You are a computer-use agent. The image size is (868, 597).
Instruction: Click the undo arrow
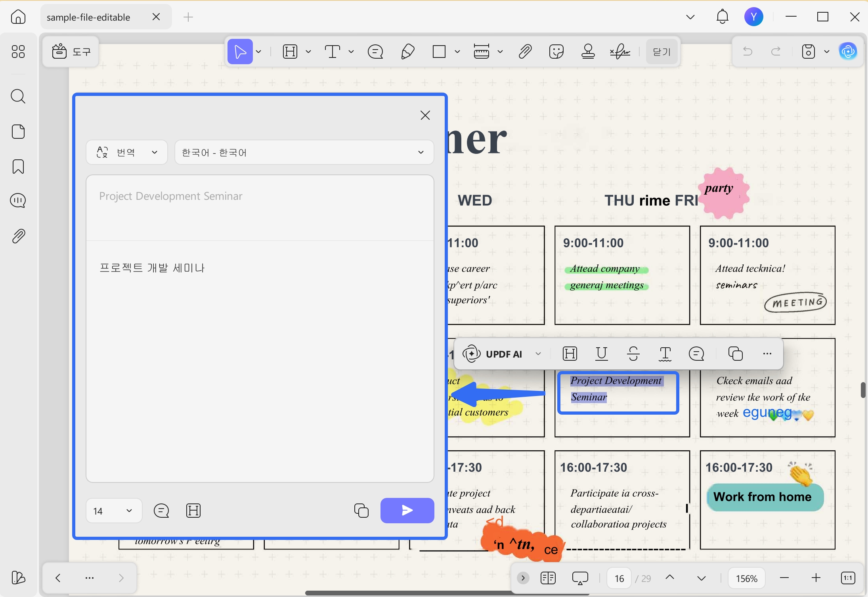748,52
